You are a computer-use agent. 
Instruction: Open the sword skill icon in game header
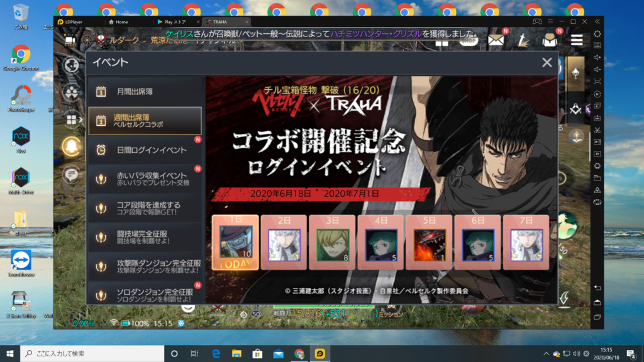[x=523, y=40]
